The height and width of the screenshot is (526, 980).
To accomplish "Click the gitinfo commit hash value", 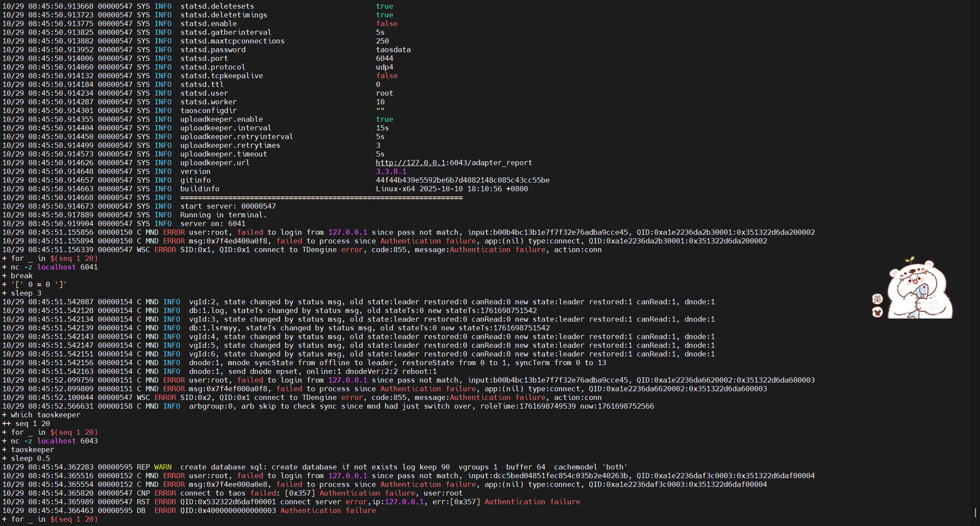I will pos(462,180).
